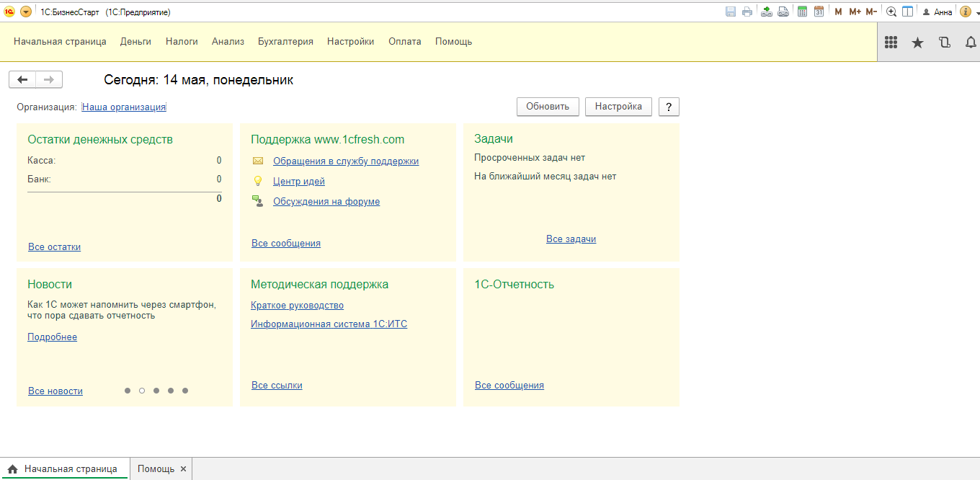Expand the main menu dropdown arrow beside 1C logo
Viewport: 980px width, 480px height.
[26, 12]
